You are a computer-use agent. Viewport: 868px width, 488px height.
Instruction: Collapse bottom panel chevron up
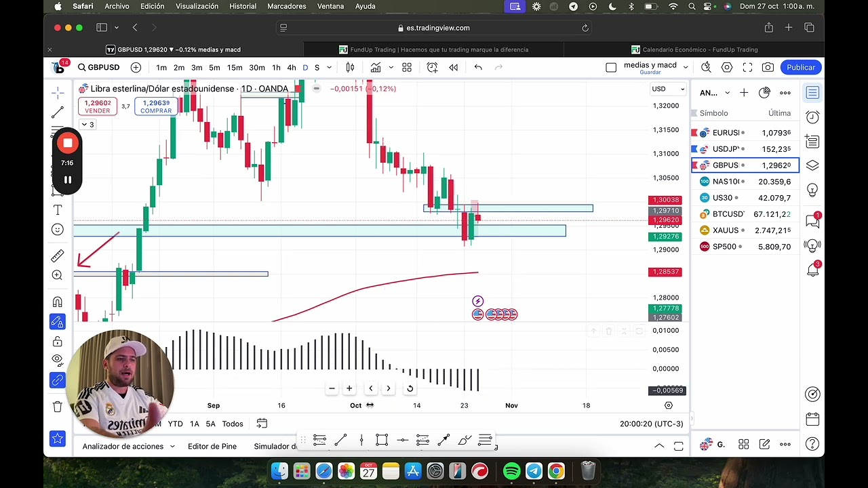659,446
